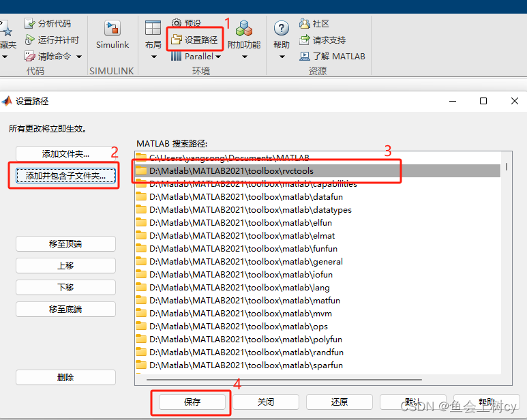527x420 pixels.
Task: Expand the Layout (布局) dropdown arrow
Action: pos(153,57)
